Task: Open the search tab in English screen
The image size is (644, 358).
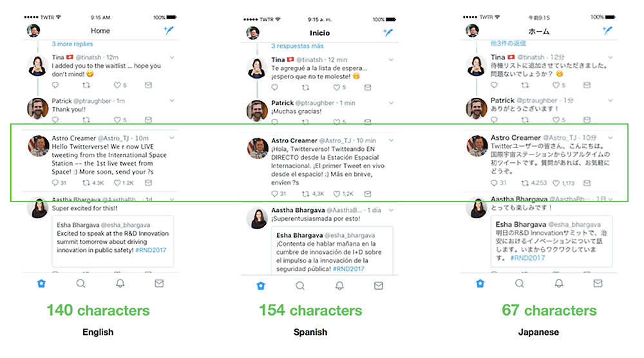Action: pyautogui.click(x=81, y=283)
